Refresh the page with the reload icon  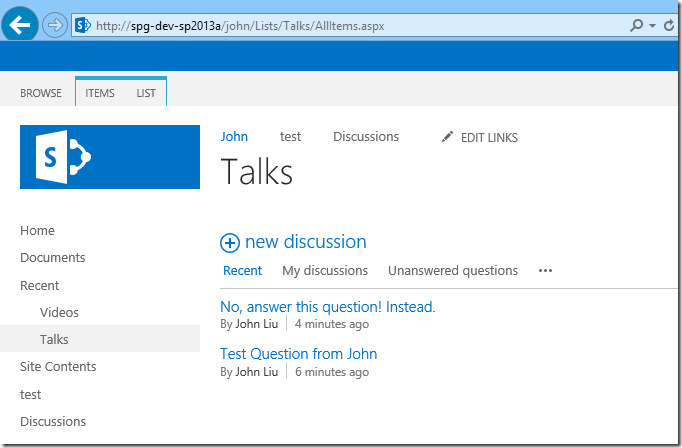click(670, 24)
